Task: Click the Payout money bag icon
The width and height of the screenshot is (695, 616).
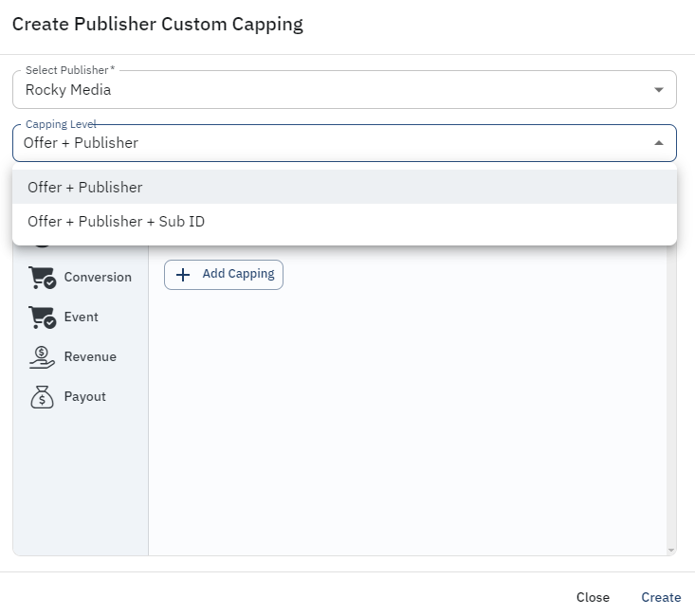Action: [42, 397]
